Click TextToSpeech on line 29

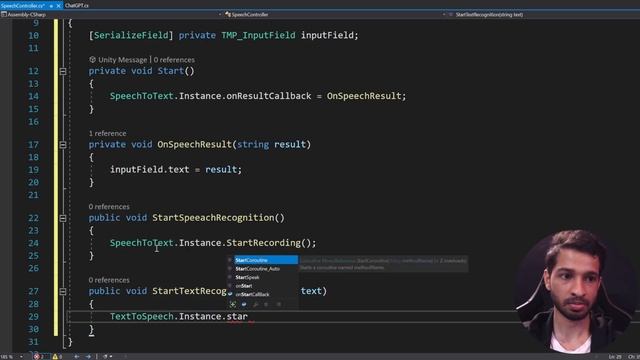(142, 317)
